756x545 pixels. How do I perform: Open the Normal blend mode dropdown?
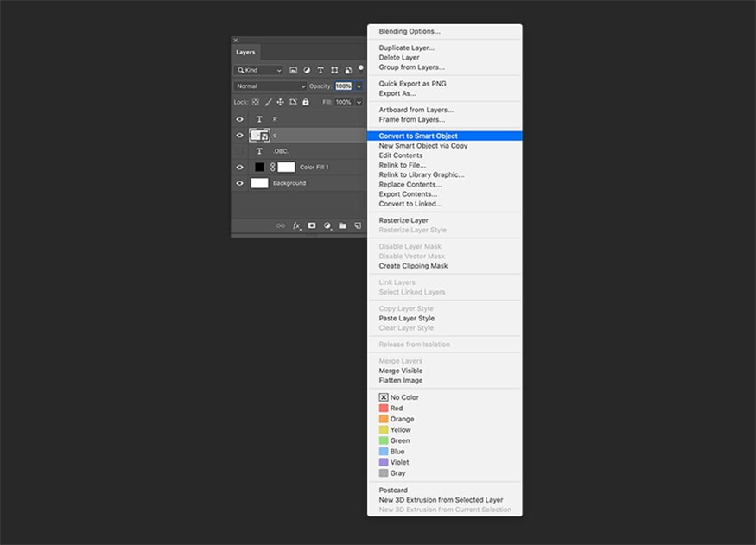click(270, 86)
